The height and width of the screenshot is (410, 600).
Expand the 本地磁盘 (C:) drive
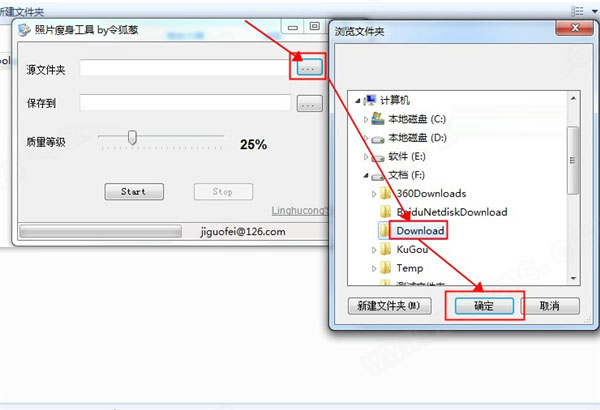[x=365, y=119]
